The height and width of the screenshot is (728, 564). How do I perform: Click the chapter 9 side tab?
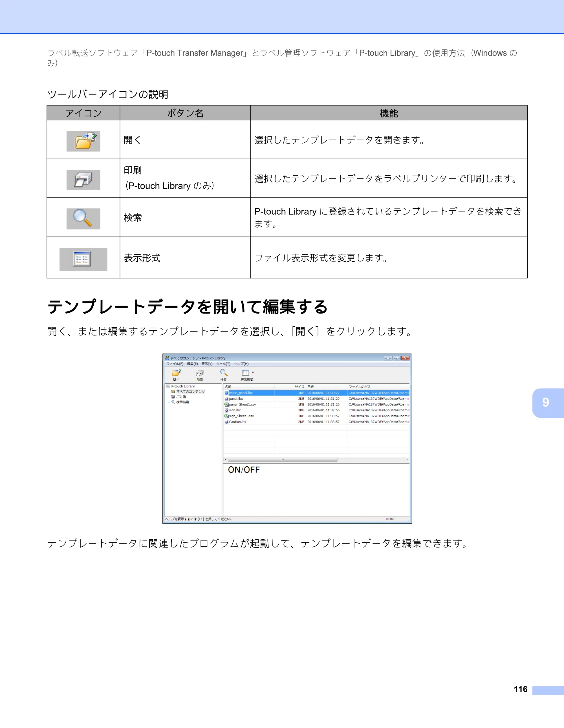(548, 403)
